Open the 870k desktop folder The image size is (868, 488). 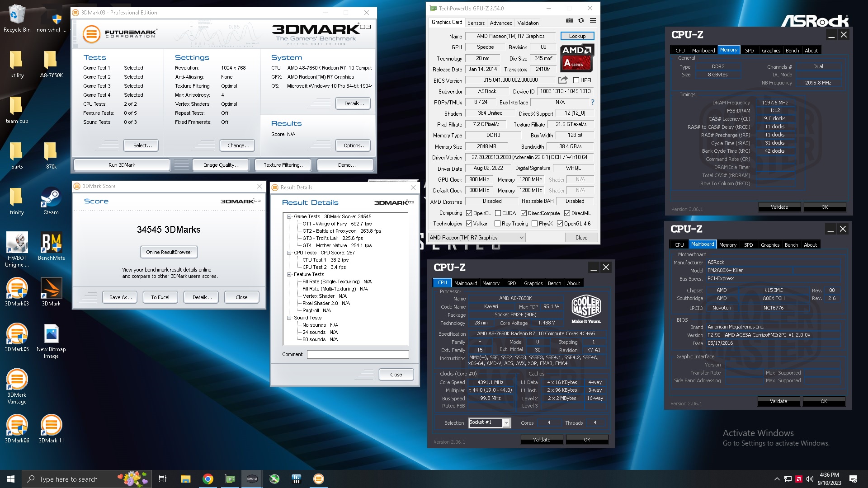coord(51,155)
